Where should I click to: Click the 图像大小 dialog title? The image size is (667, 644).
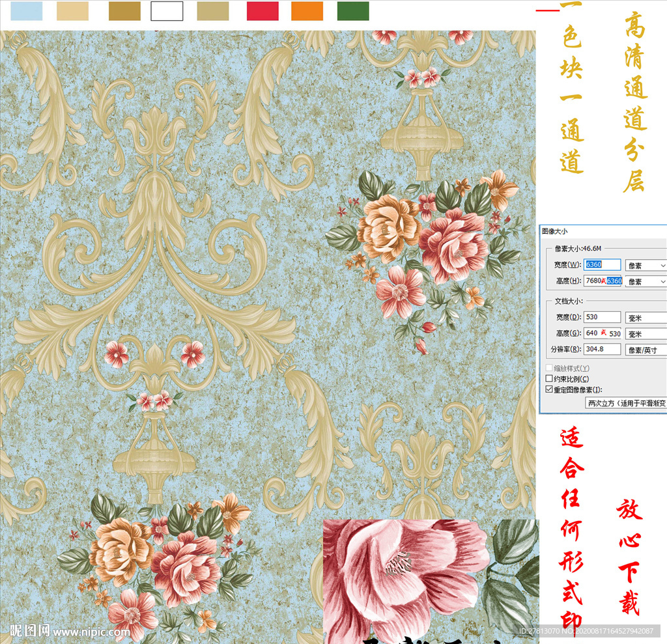(x=555, y=231)
